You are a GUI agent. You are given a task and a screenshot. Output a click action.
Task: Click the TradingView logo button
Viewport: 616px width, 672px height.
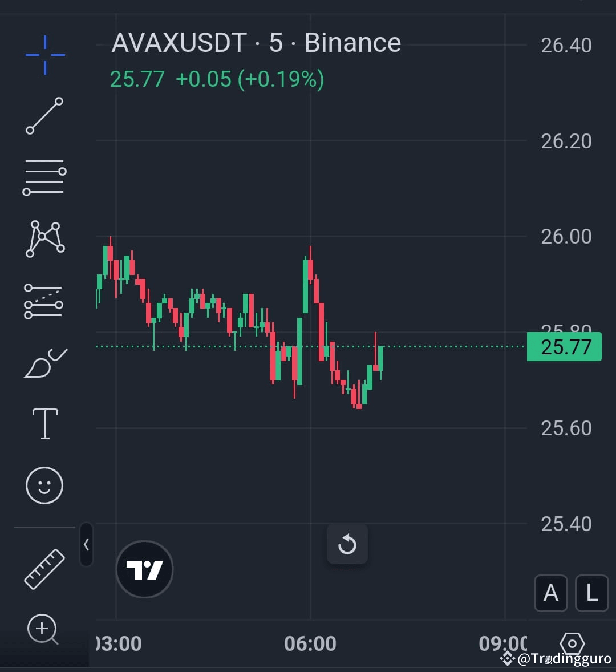144,569
